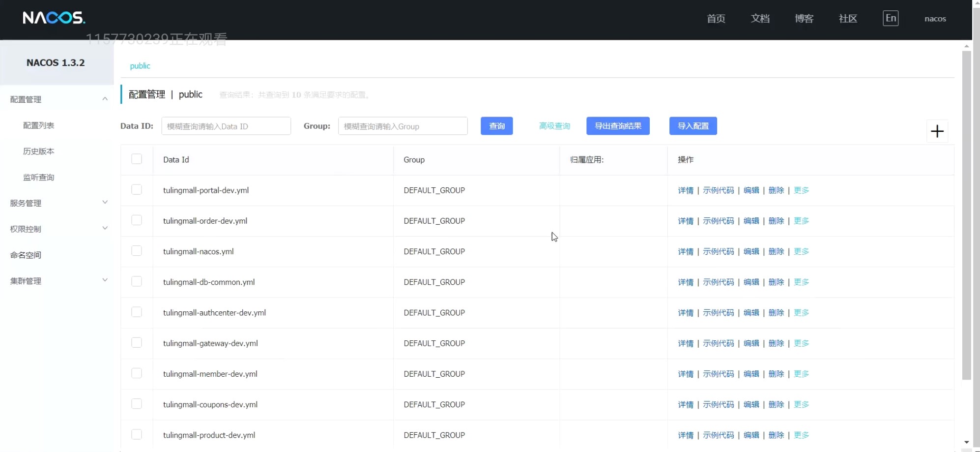Select the tulingmall-product-dev.yml checkbox
Viewport: 980px width, 452px height.
pyautogui.click(x=137, y=434)
